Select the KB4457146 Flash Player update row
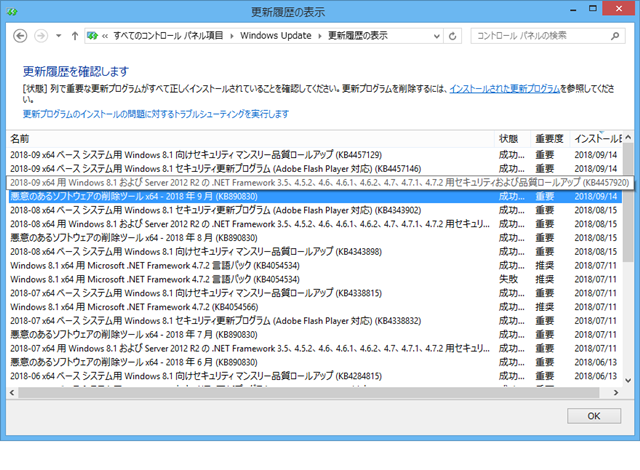This screenshot has height=470, width=640. [x=315, y=169]
